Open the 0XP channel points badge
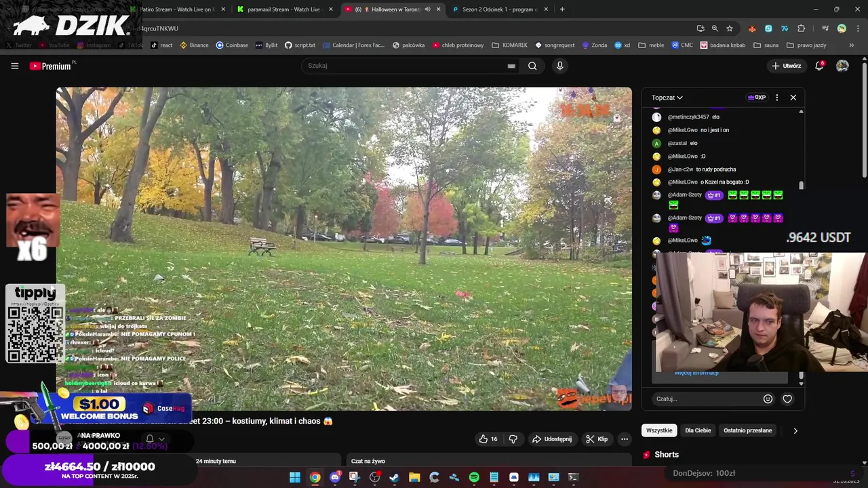 coord(757,98)
